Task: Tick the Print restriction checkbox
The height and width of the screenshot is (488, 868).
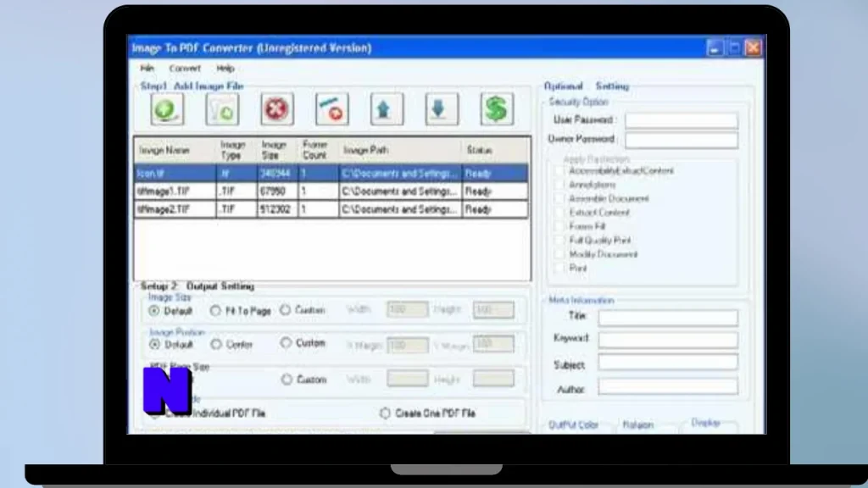Action: point(559,268)
